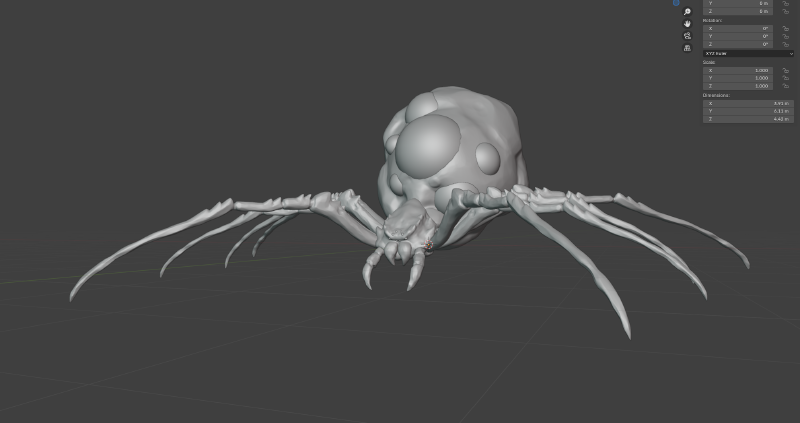
Task: Toggle the camera view icon
Action: point(687,35)
